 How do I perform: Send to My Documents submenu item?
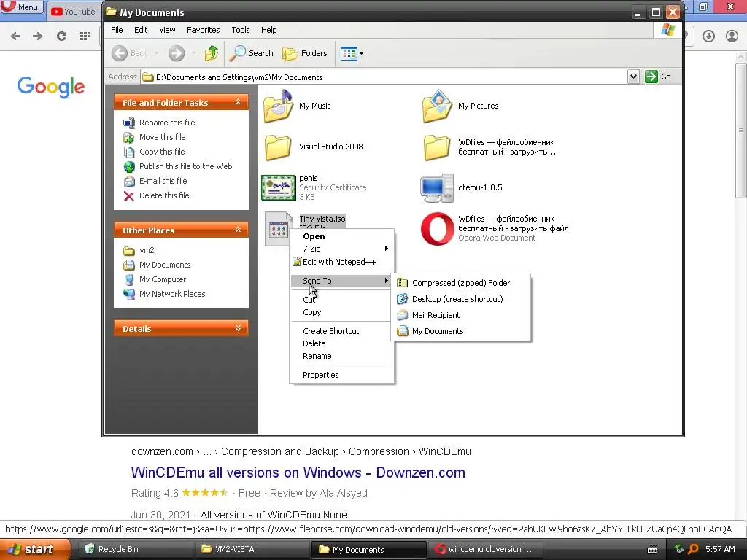pyautogui.click(x=461, y=332)
